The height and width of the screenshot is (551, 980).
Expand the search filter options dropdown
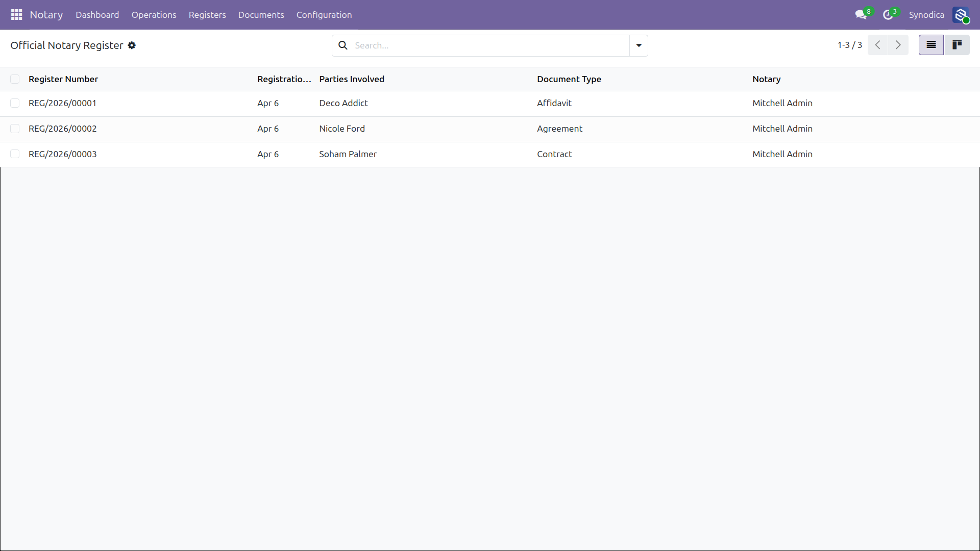[639, 45]
